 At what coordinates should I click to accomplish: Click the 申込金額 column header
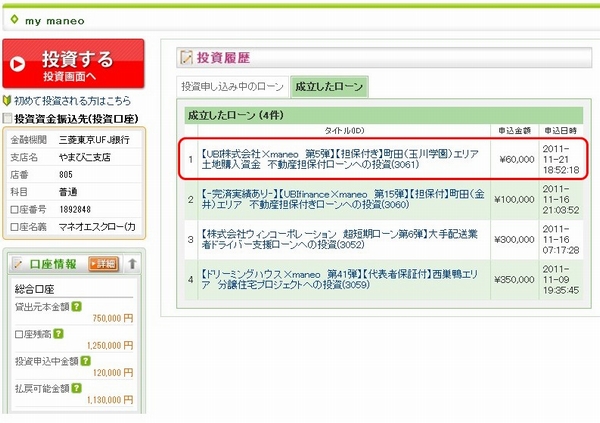(x=514, y=131)
